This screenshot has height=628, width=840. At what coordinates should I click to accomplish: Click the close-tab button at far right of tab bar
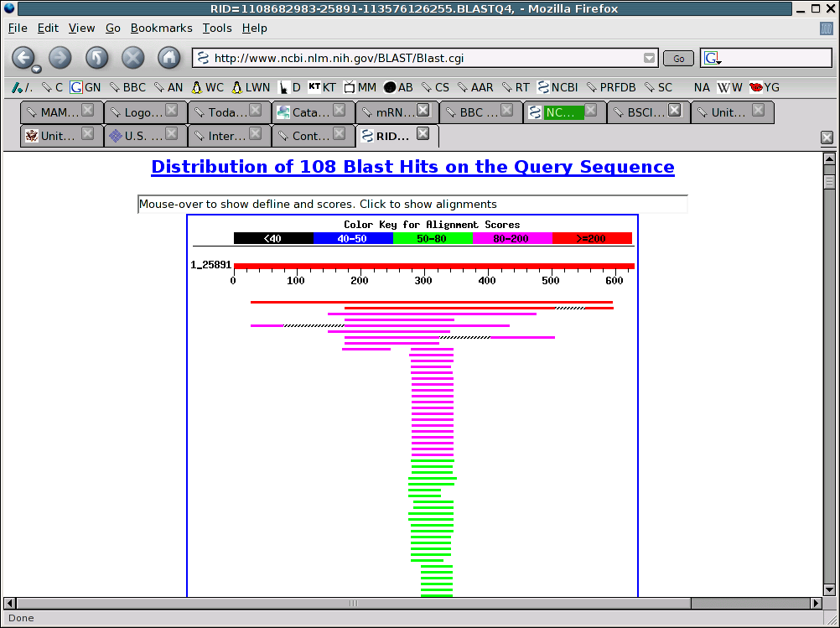[x=827, y=138]
